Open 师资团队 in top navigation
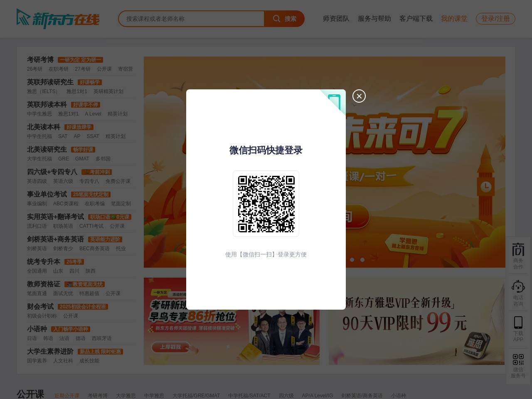The height and width of the screenshot is (399, 532). (x=336, y=19)
